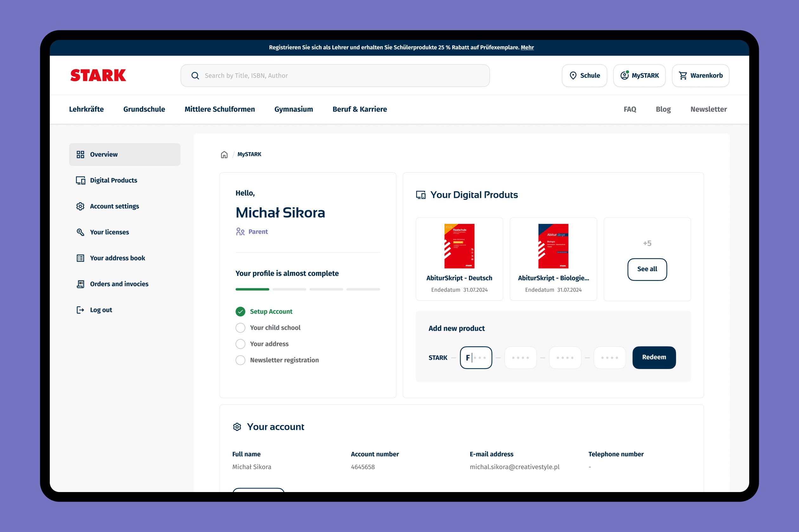This screenshot has width=799, height=532.
Task: Select the Your address circle
Action: click(240, 344)
